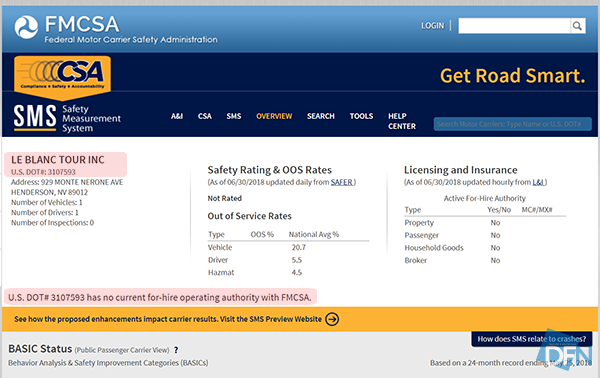Select HENDERSON, NV 89012 text

49,192
